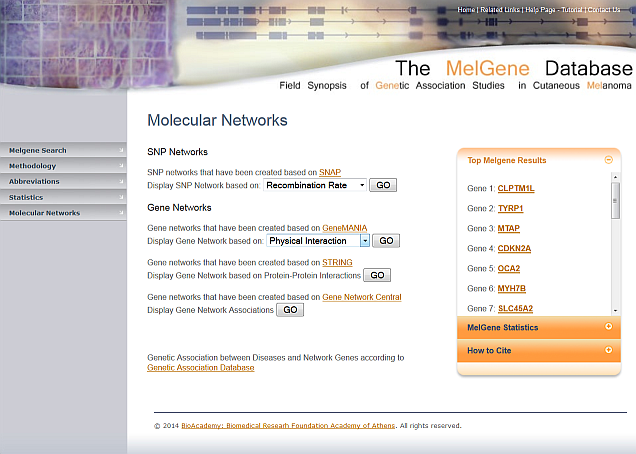Click the results list scroll-down arrow
The image size is (636, 454).
click(615, 311)
